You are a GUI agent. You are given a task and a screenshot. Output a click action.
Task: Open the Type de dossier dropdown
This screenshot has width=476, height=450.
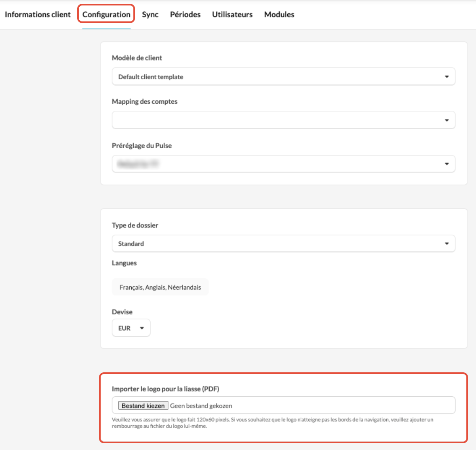(284, 243)
